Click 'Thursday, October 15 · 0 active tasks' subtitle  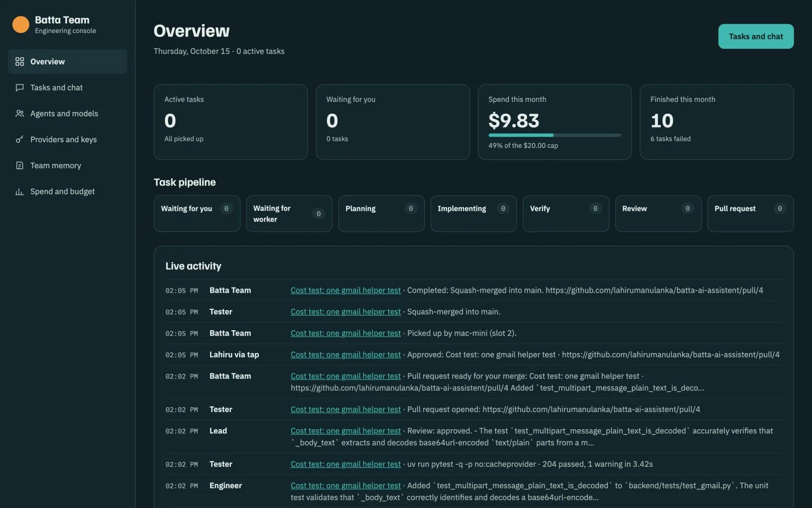coord(219,51)
